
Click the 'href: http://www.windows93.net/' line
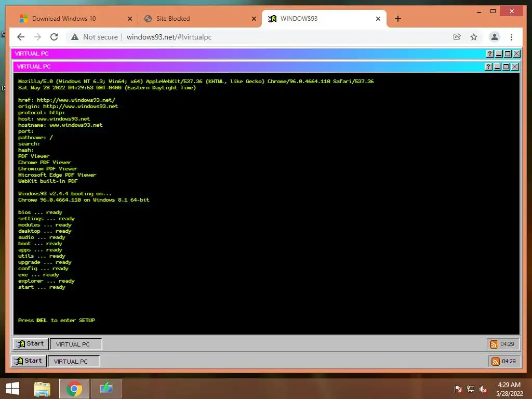click(x=66, y=100)
